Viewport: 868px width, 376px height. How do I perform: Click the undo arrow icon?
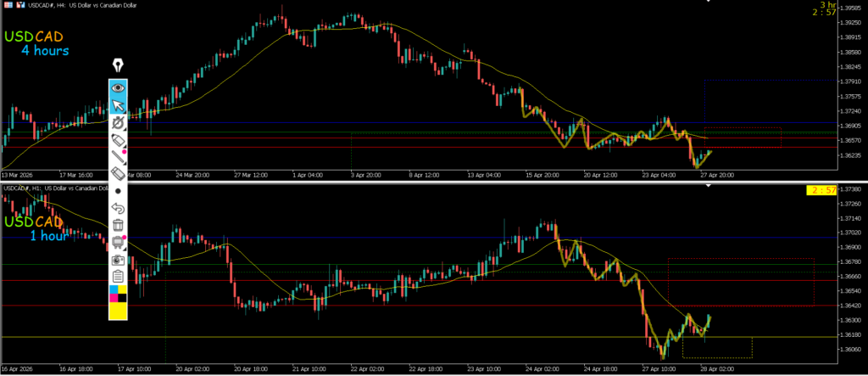[118, 208]
